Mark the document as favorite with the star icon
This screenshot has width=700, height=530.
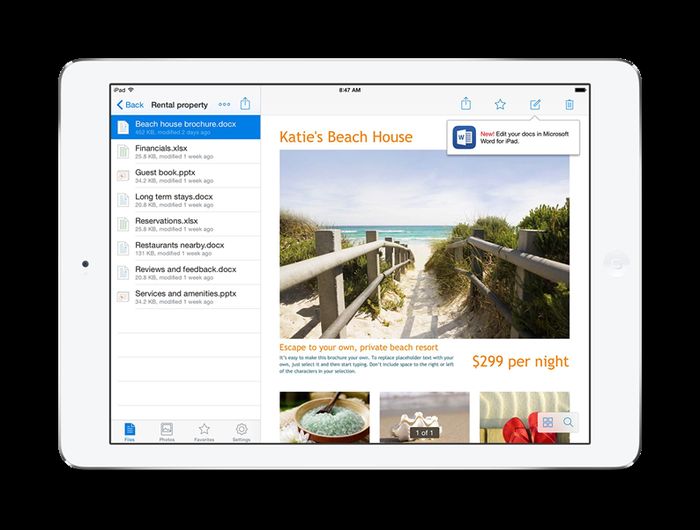tap(500, 104)
